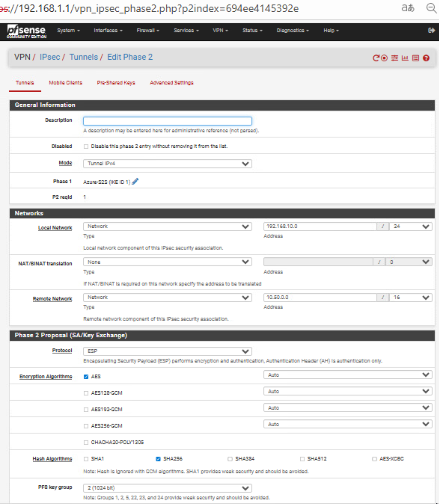Open the VPN menu in navbar
This screenshot has width=439, height=504.
(220, 30)
